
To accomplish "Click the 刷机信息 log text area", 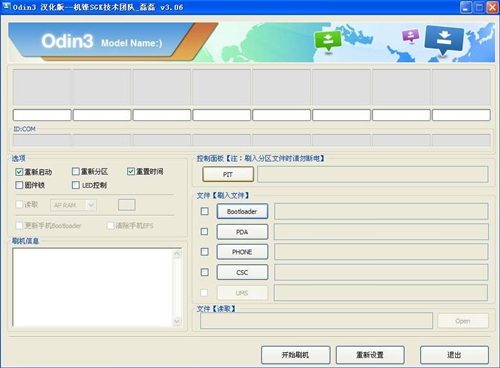I will point(93,287).
